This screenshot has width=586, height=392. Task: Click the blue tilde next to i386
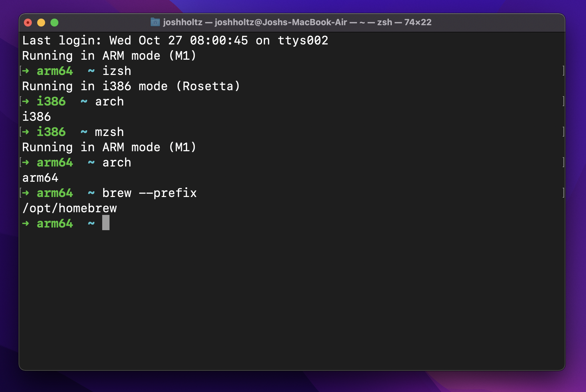83,101
